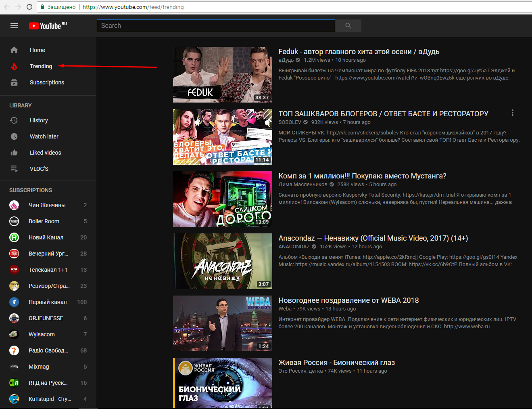This screenshot has height=409, width=532.
Task: Click the Ревизор/Стра... channel avatar
Action: (14, 286)
